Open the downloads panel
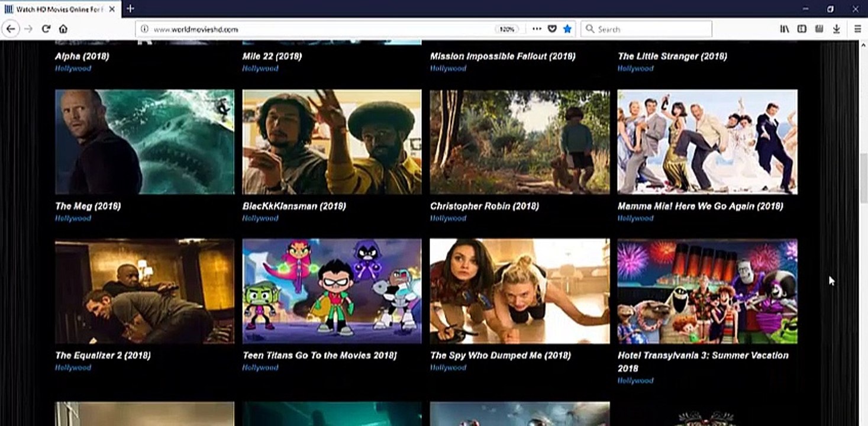 (837, 29)
